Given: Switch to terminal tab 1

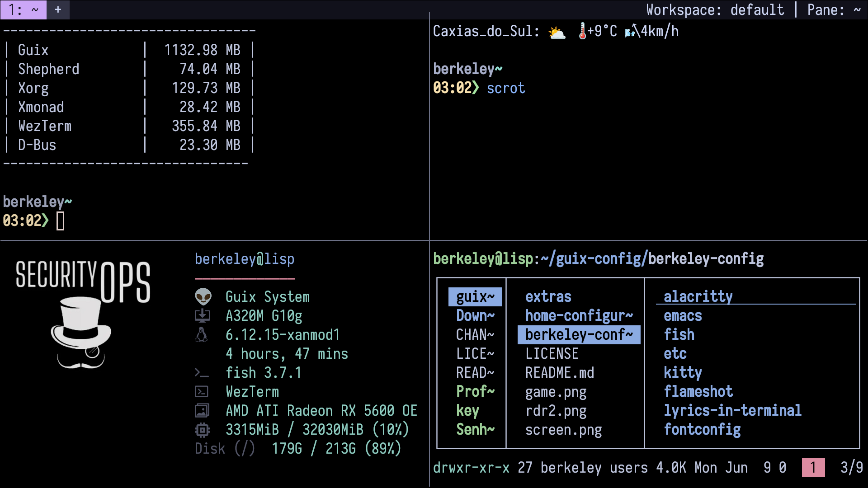Looking at the screenshot, I should 23,9.
